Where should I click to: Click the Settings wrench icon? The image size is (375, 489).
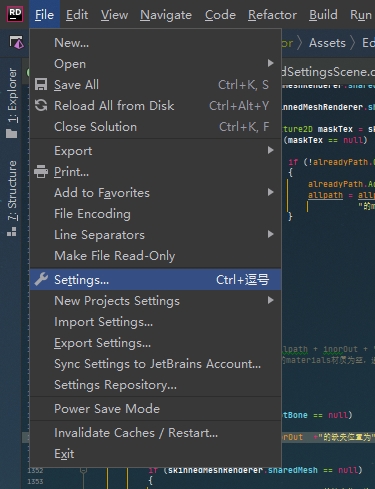point(41,279)
